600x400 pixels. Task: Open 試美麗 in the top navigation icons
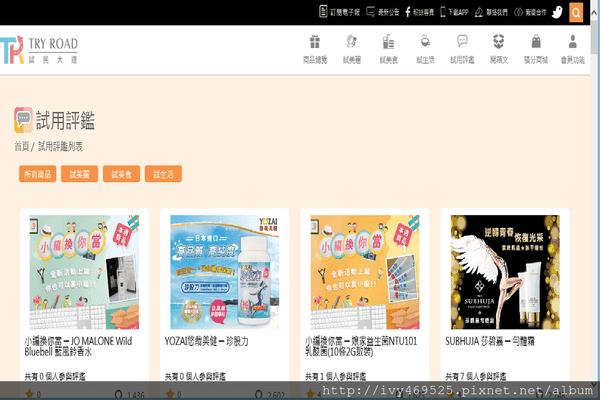pos(352,49)
